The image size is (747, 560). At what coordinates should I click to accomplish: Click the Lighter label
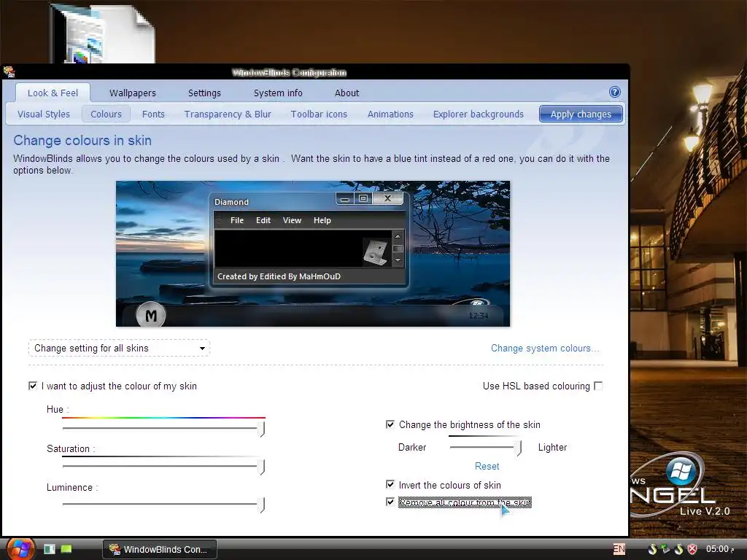(x=553, y=448)
